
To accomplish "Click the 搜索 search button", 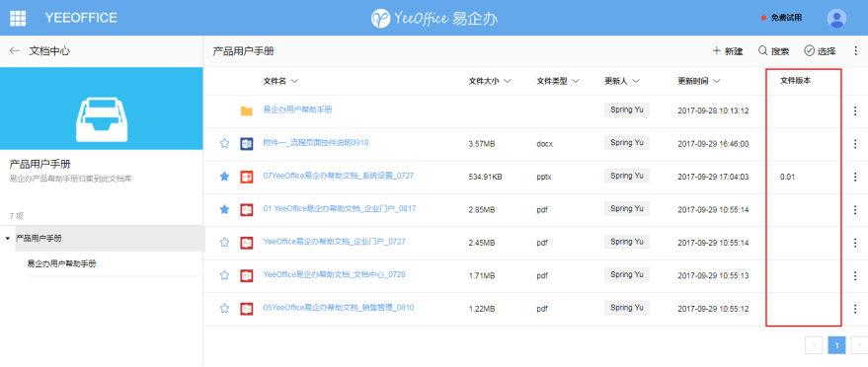I will click(x=773, y=51).
